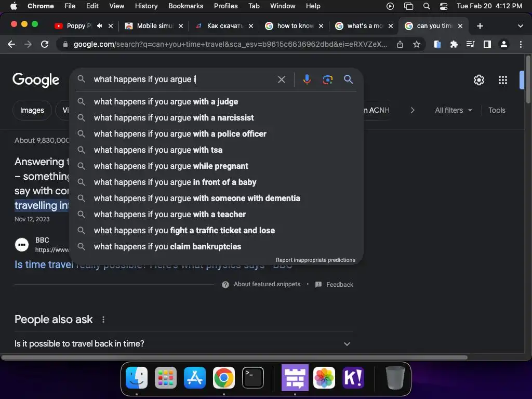This screenshot has height=399, width=532.
Task: Click the Feedback link
Action: pos(334,285)
